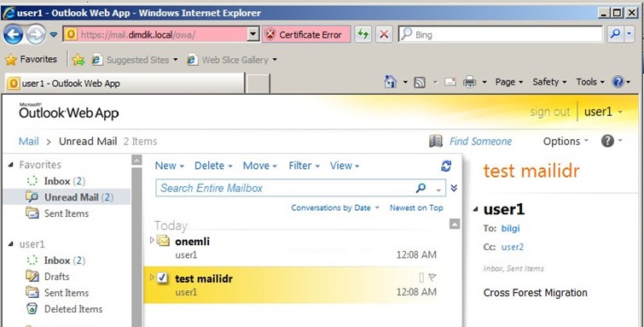Click the Mail breadcrumb link
The width and height of the screenshot is (644, 327).
(29, 142)
